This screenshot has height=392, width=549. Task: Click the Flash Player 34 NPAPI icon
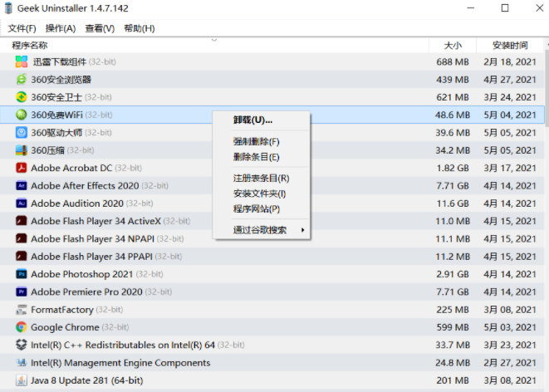pyautogui.click(x=22, y=238)
